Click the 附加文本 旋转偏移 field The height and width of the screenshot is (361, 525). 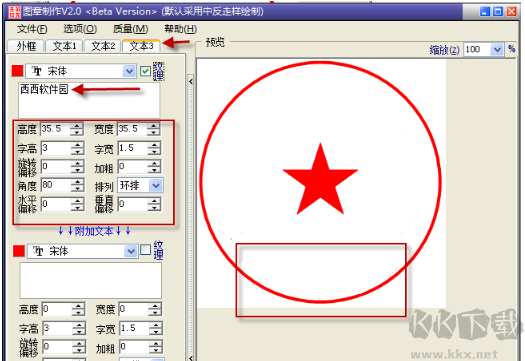pos(58,347)
